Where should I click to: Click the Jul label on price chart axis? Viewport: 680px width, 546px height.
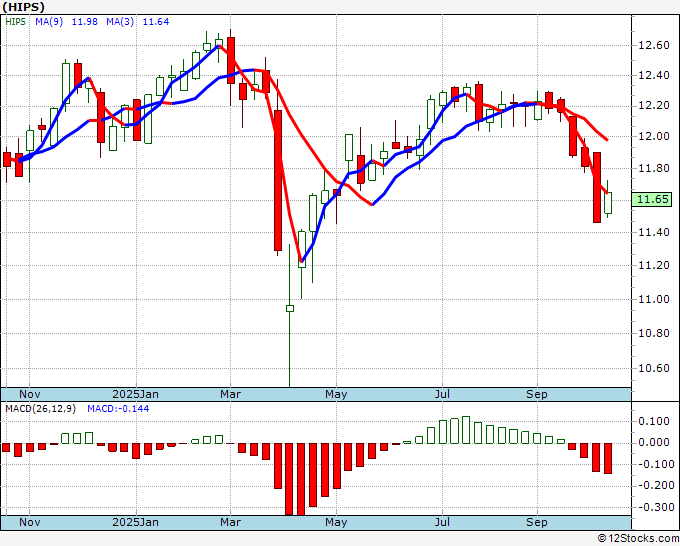coord(442,394)
